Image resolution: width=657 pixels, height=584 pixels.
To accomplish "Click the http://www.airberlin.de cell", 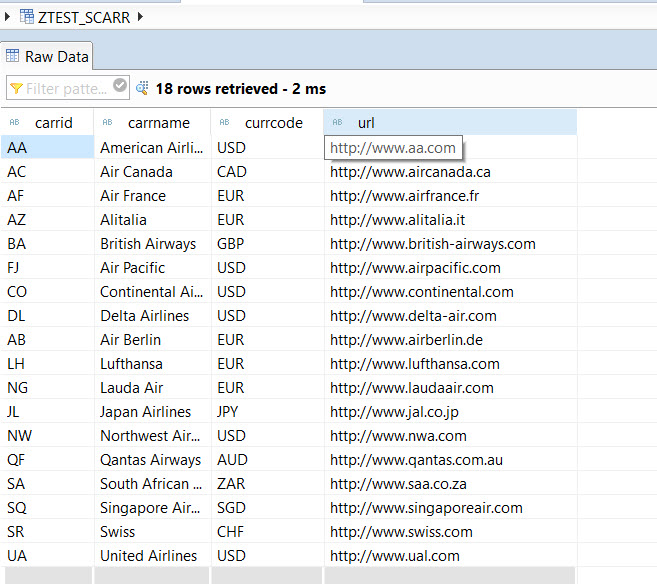I will 450,340.
